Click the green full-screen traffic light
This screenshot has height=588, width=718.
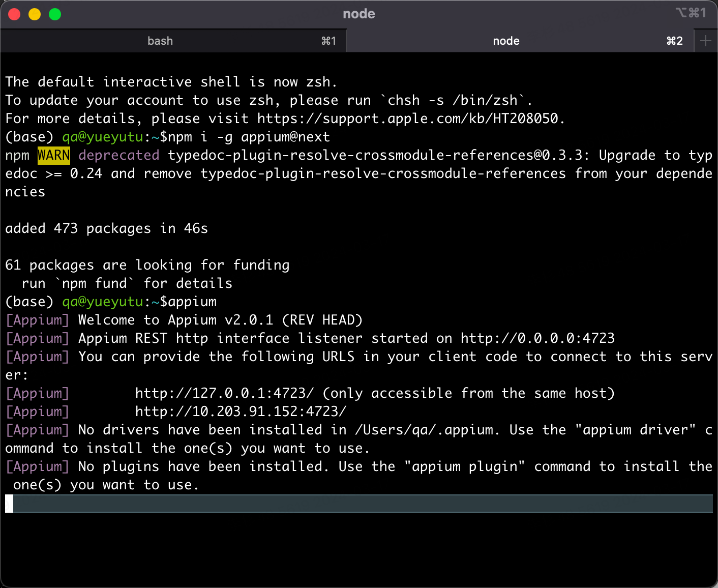(x=54, y=14)
